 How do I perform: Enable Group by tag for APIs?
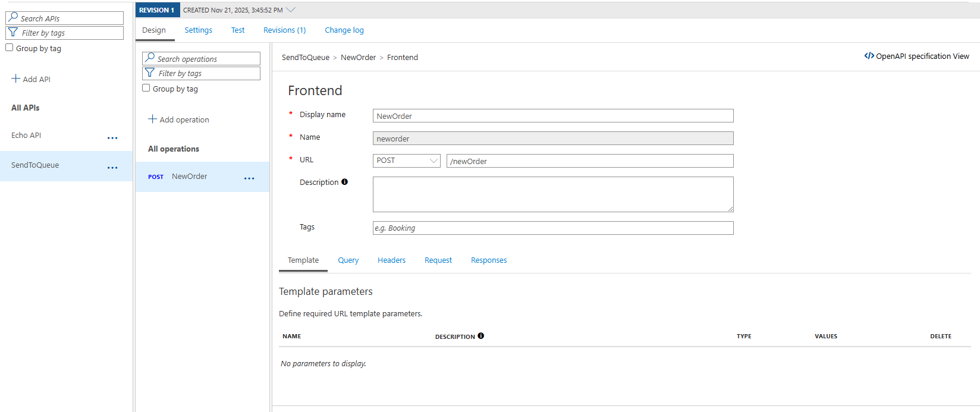click(10, 48)
